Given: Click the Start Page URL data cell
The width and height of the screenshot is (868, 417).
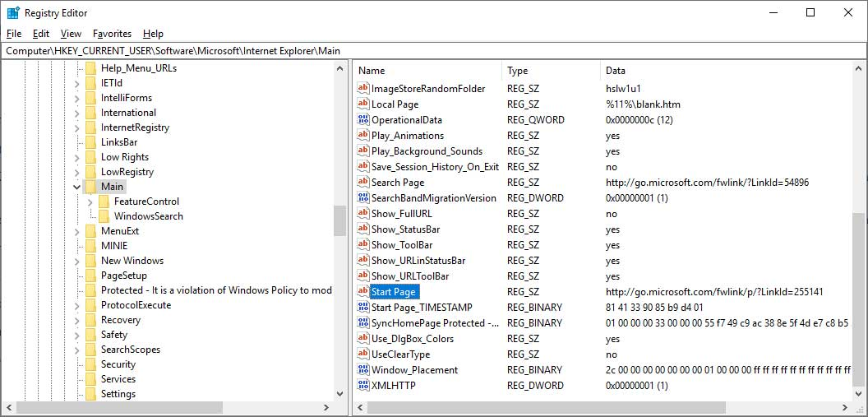Looking at the screenshot, I should pyautogui.click(x=714, y=291).
